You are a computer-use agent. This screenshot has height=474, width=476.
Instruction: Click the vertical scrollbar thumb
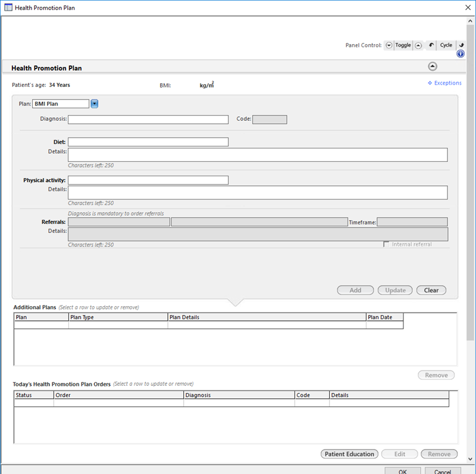470,183
